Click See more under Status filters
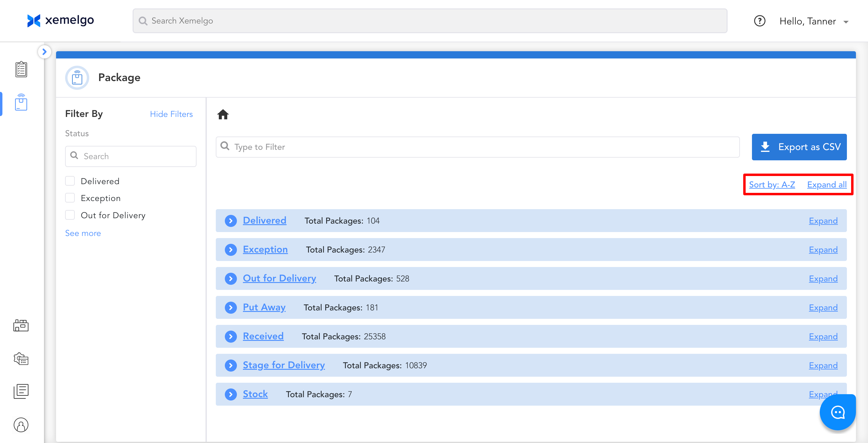This screenshot has height=443, width=868. coord(83,233)
